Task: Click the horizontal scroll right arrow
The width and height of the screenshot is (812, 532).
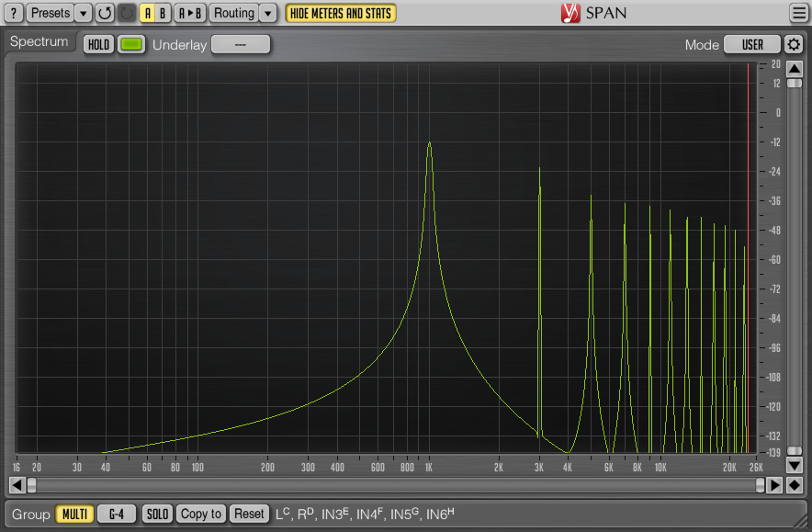Action: tap(774, 485)
